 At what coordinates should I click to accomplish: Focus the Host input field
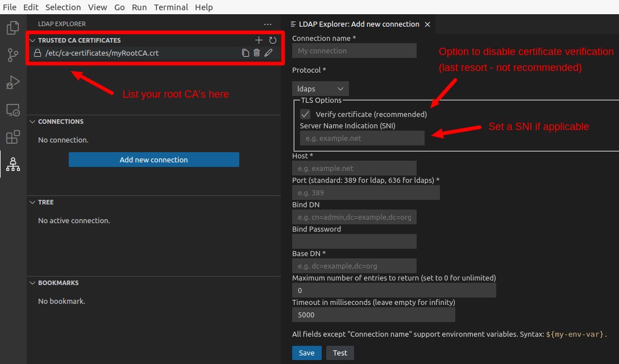(354, 168)
